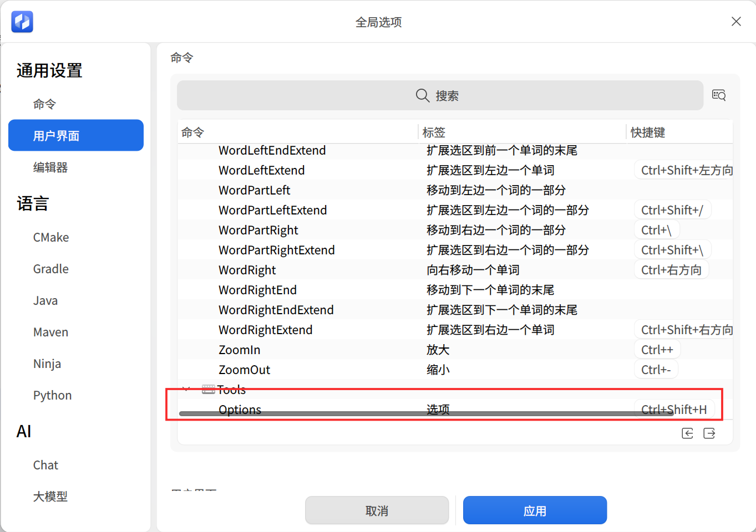The width and height of the screenshot is (756, 532).
Task: Focus the 搜索 search field
Action: (x=440, y=95)
